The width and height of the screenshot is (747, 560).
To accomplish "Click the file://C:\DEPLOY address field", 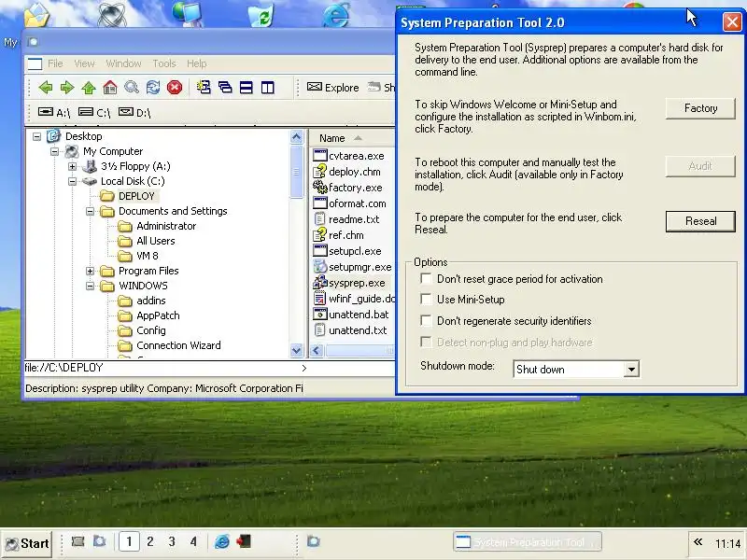I will [x=162, y=368].
